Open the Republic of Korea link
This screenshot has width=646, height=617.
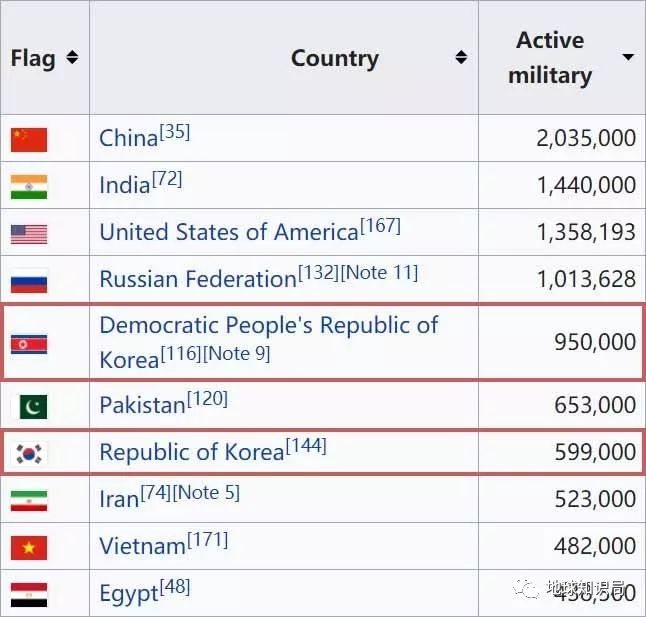(191, 453)
